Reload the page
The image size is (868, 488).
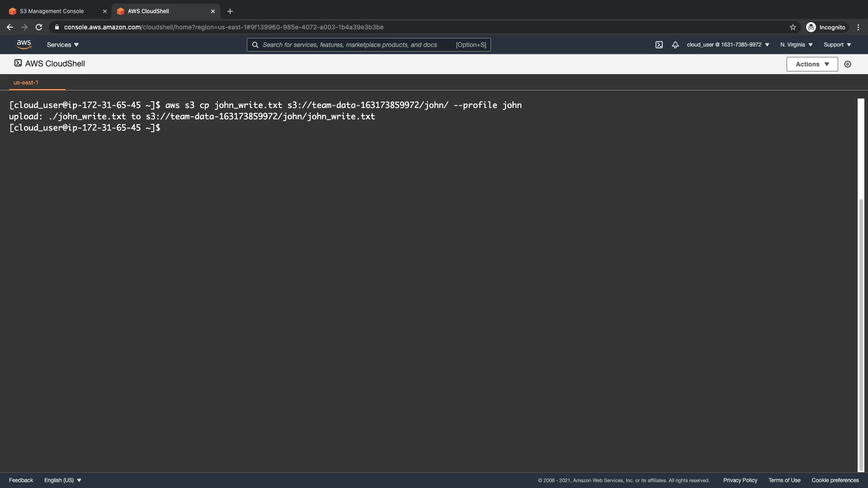(x=39, y=27)
